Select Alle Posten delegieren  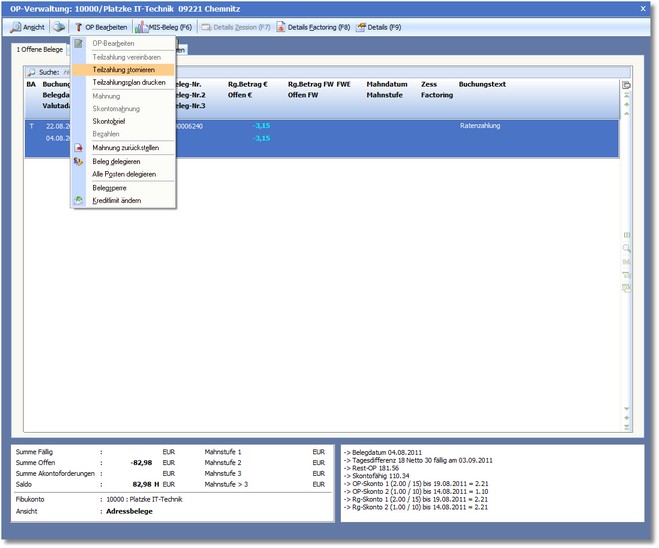[x=124, y=174]
